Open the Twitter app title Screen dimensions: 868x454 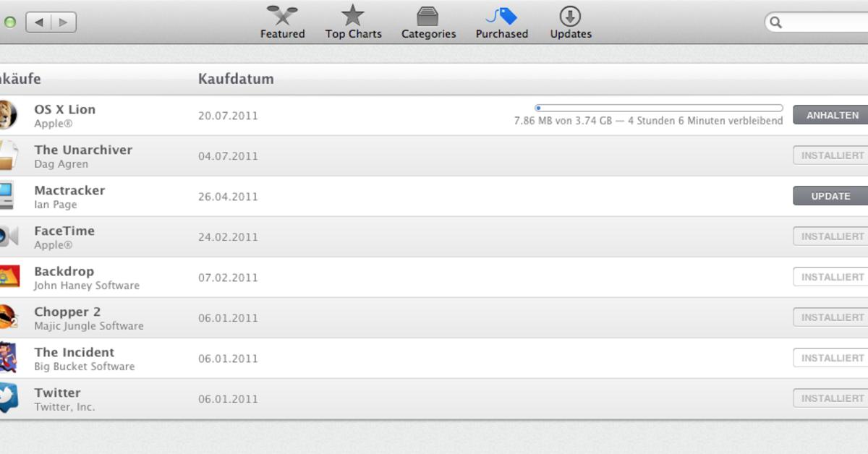[x=57, y=393]
